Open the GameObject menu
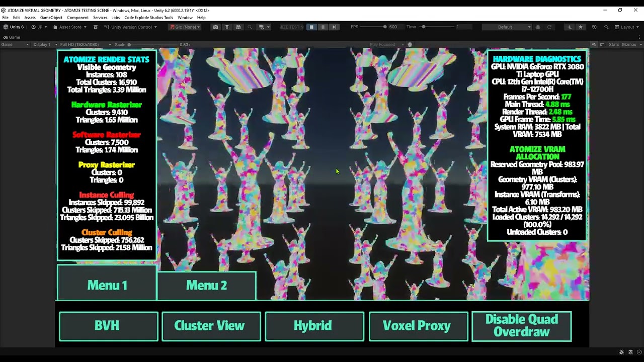The height and width of the screenshot is (362, 644). [x=51, y=18]
